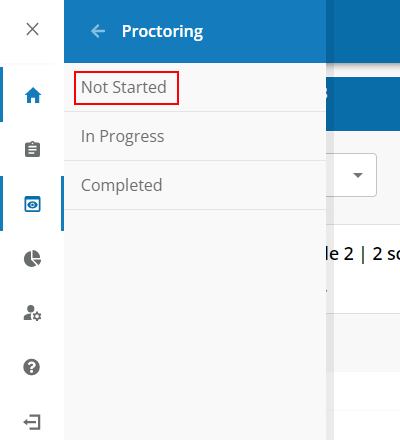400x440 pixels.
Task: Go to the Home dashboard icon
Action: [33, 95]
